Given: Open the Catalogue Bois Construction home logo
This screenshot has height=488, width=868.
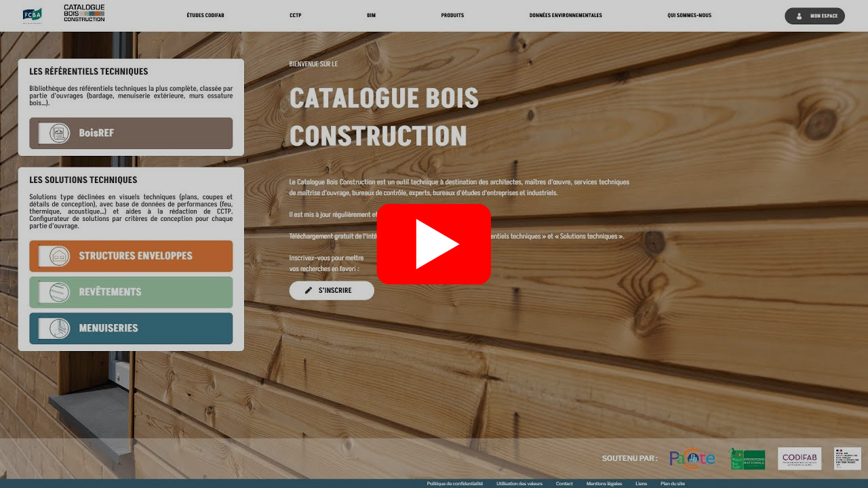Looking at the screenshot, I should pyautogui.click(x=84, y=13).
